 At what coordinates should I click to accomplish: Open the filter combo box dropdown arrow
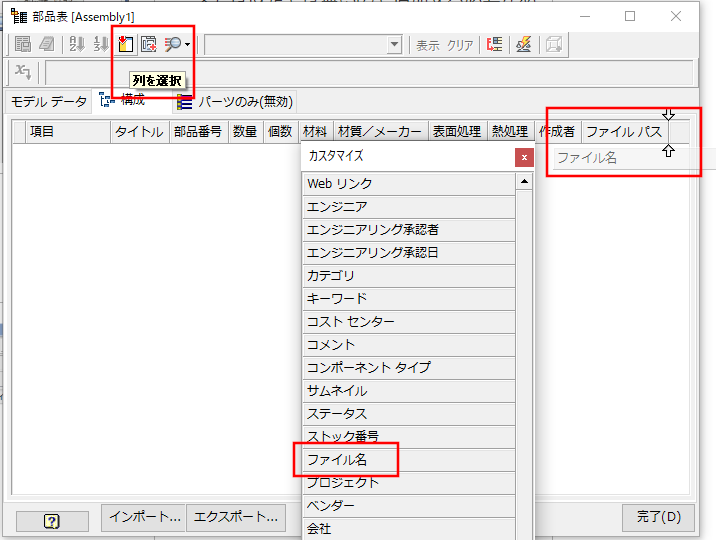click(x=394, y=45)
